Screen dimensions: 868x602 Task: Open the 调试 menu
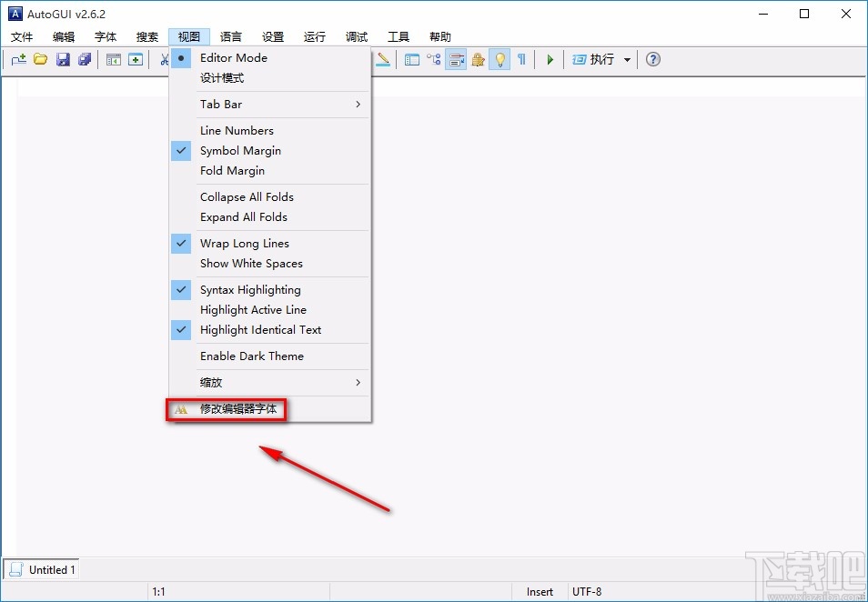point(357,37)
